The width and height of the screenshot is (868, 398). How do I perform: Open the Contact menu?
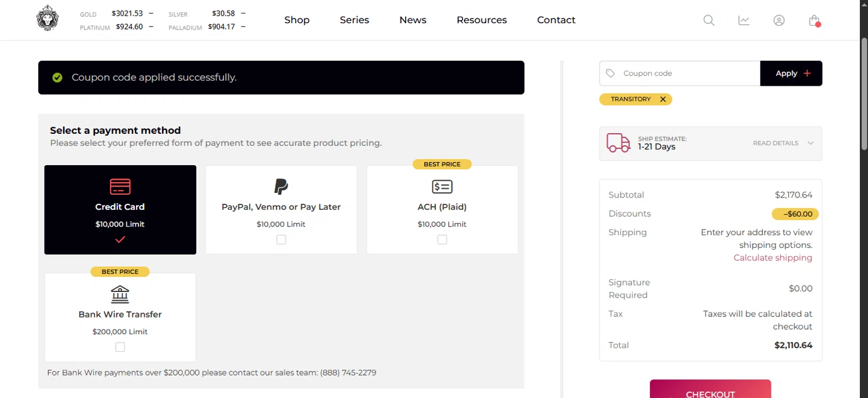click(x=556, y=20)
